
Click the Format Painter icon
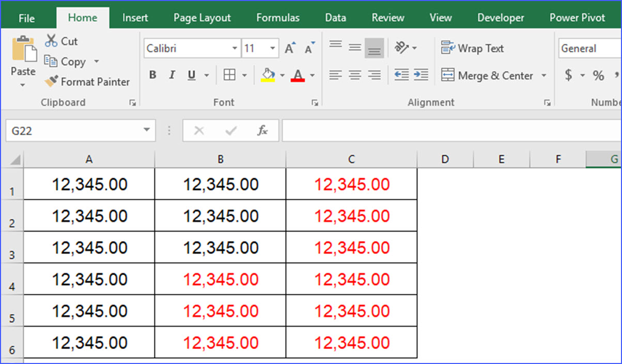[52, 82]
